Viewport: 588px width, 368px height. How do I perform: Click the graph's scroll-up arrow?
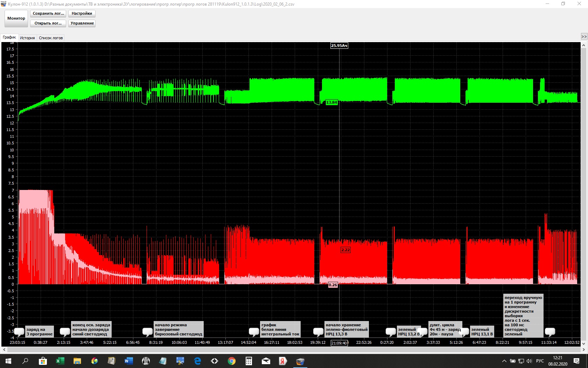coord(583,46)
